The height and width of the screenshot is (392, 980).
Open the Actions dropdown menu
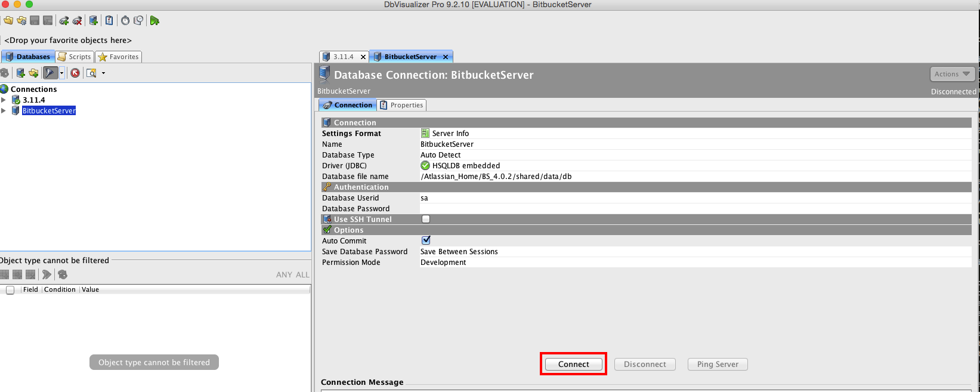click(953, 74)
